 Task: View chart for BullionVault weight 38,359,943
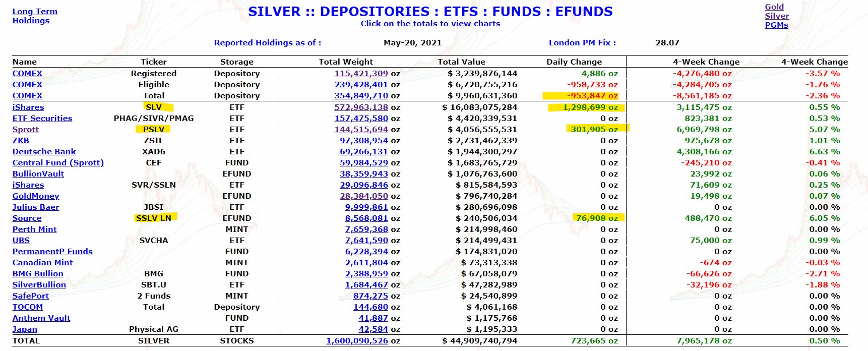pos(364,174)
